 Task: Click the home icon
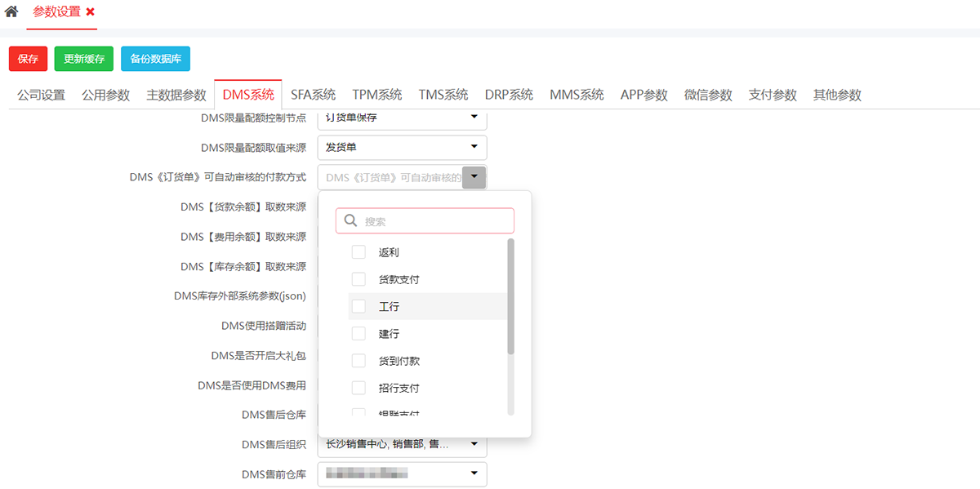11,12
